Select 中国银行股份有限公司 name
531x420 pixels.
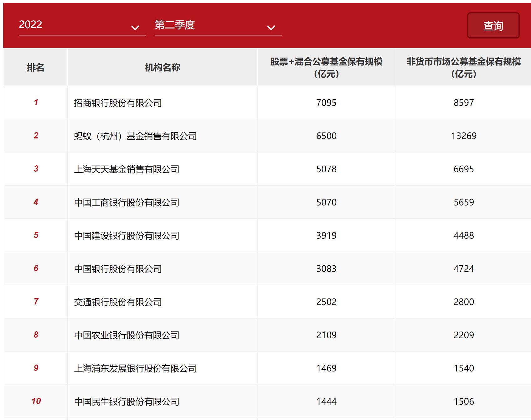tap(118, 269)
